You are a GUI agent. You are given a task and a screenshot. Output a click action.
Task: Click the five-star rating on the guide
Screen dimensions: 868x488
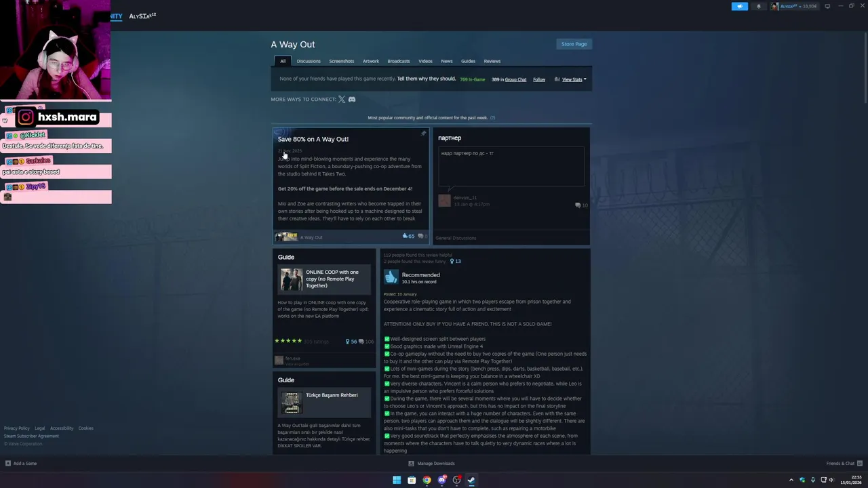[x=288, y=341]
